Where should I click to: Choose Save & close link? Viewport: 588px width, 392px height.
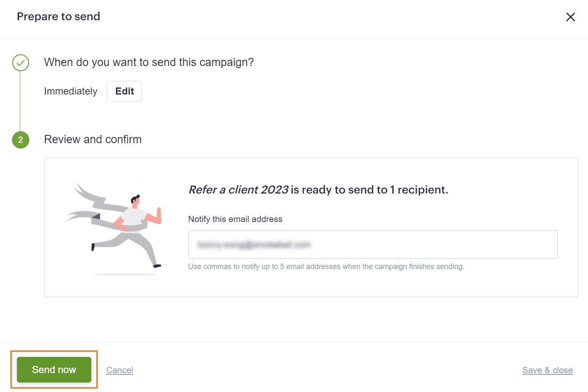click(548, 370)
